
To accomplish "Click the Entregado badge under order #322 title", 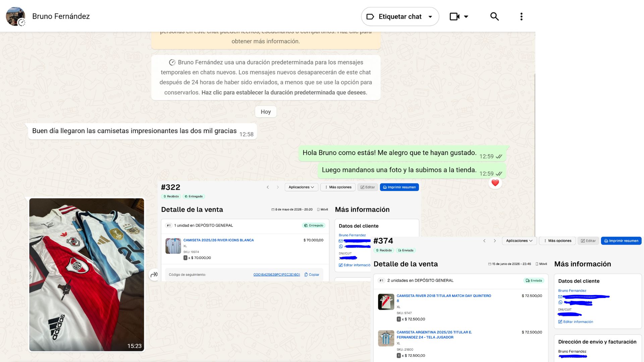I will pos(194,196).
